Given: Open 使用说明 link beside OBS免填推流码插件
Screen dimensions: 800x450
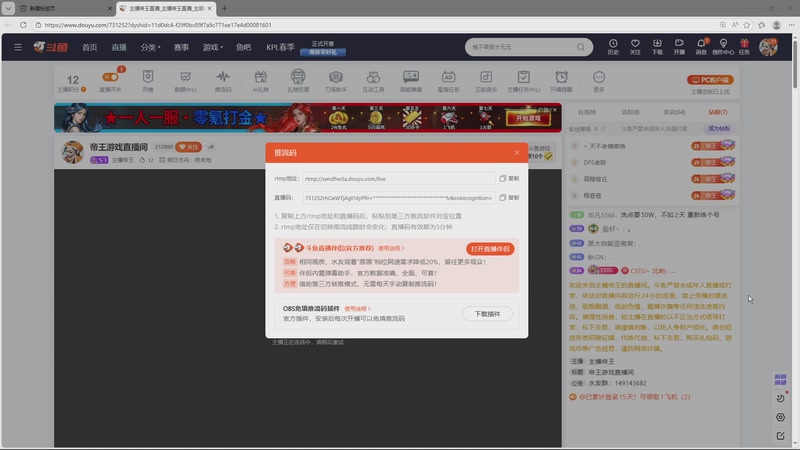Looking at the screenshot, I should [x=357, y=309].
